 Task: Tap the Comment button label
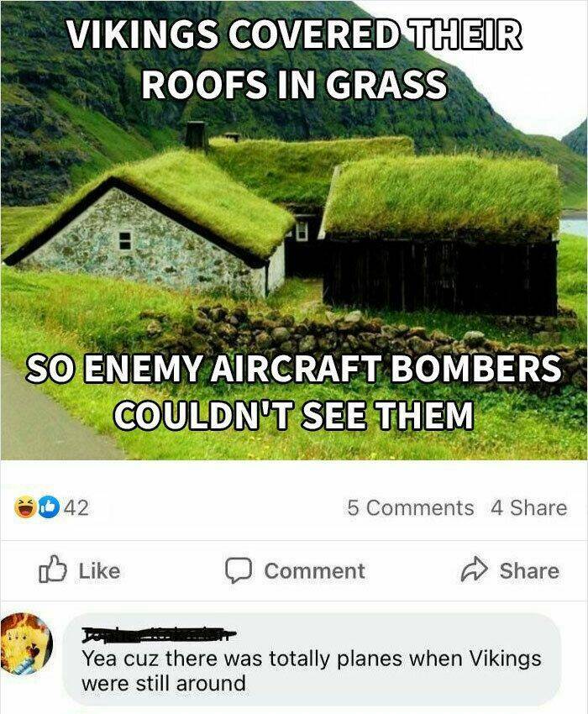(314, 571)
